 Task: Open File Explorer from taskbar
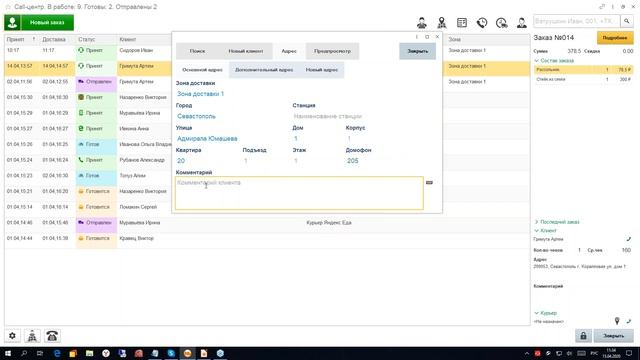pos(89,353)
